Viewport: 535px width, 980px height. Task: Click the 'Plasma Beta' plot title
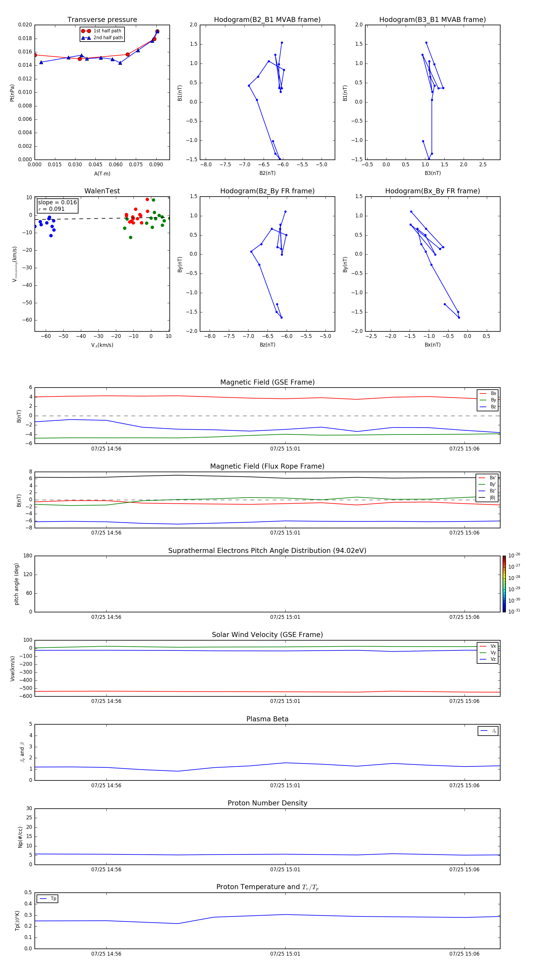[267, 719]
